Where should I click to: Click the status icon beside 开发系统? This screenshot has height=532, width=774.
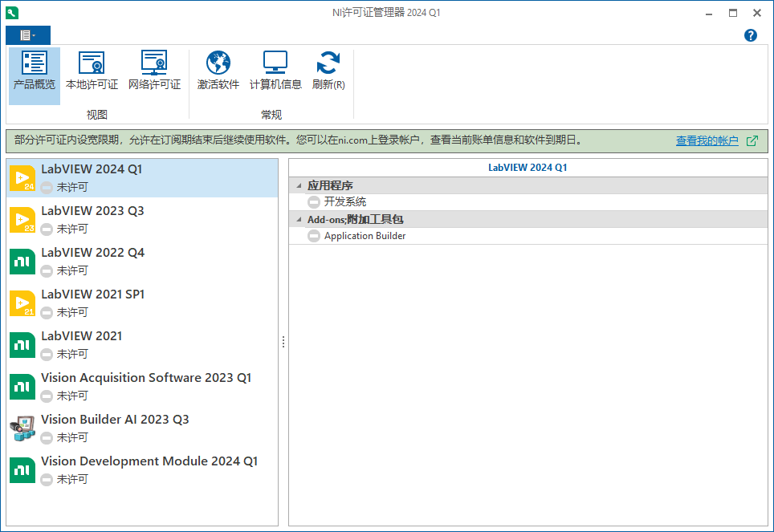coord(314,202)
